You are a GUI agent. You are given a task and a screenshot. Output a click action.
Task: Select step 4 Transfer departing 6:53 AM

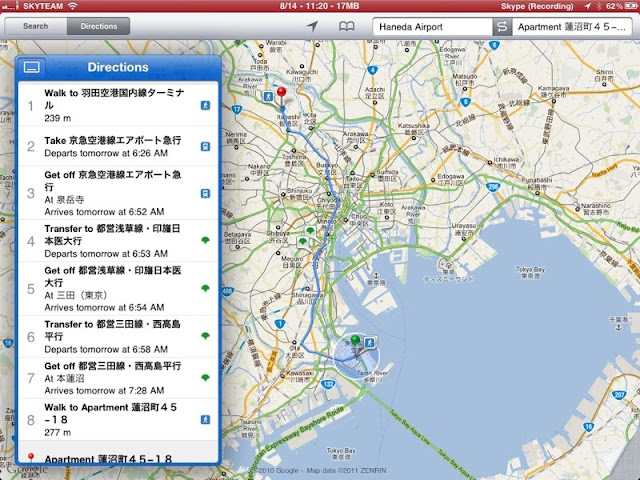(118, 241)
